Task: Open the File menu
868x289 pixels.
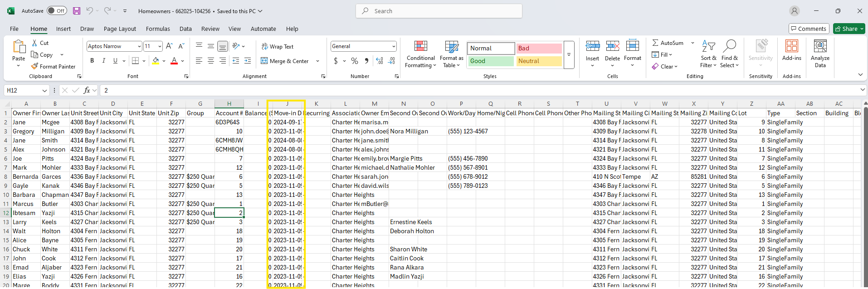Action: click(x=15, y=29)
